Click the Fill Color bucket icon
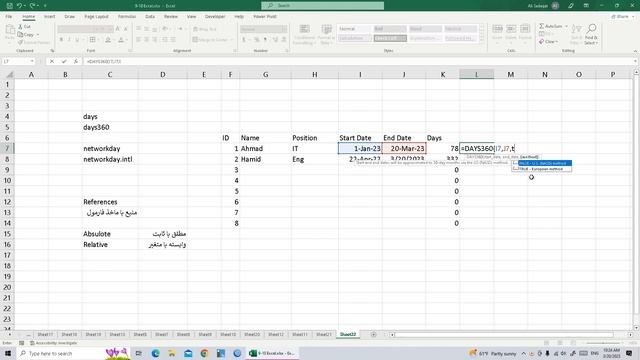The height and width of the screenshot is (360, 640). (108, 40)
